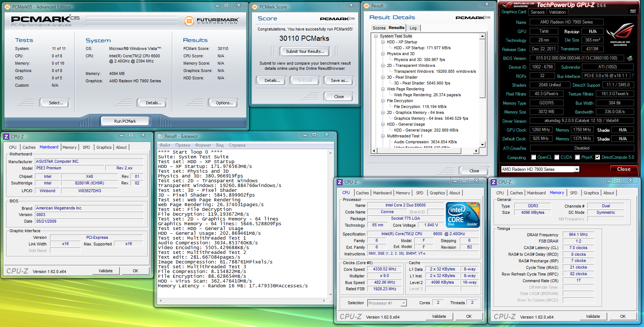Open the Log tab in Result Details
Viewport: 644px width, 327px height.
pyautogui.click(x=413, y=28)
